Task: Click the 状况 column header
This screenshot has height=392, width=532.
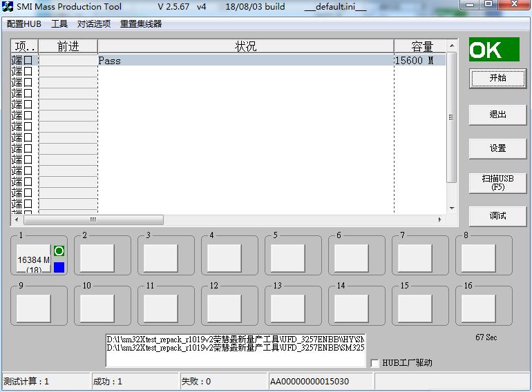Action: 246,46
